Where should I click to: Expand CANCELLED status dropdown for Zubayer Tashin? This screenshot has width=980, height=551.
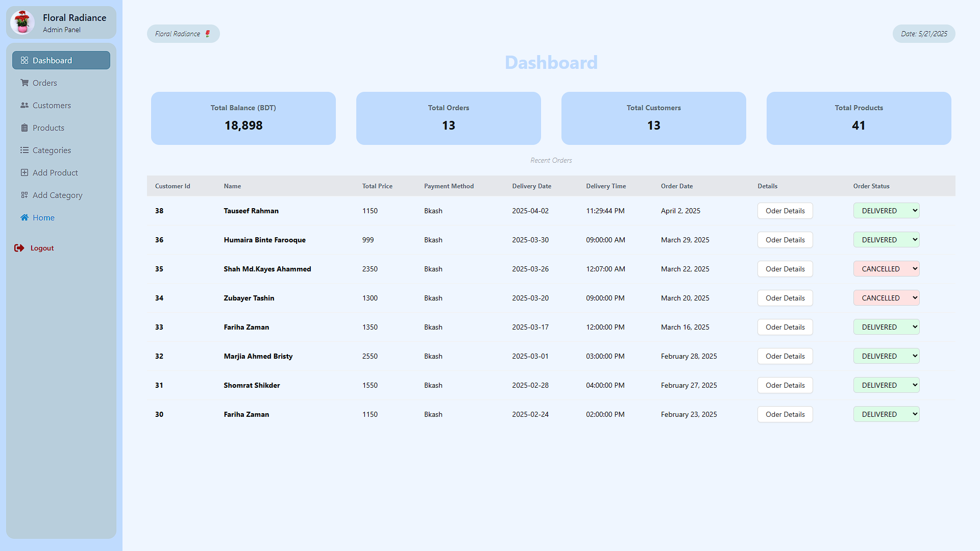[x=886, y=298]
